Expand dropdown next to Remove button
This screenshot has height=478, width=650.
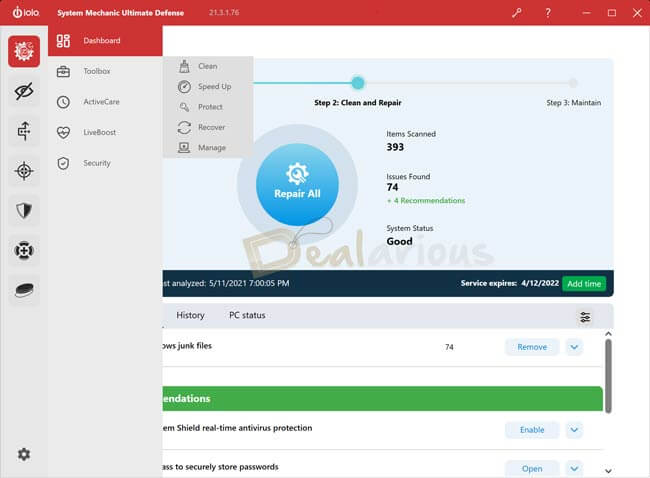574,347
